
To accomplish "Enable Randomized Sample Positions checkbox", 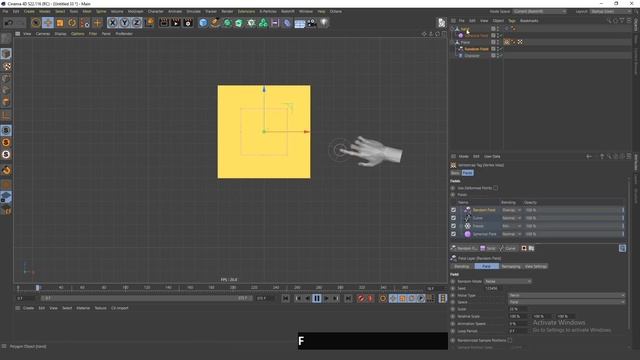I will click(509, 340).
